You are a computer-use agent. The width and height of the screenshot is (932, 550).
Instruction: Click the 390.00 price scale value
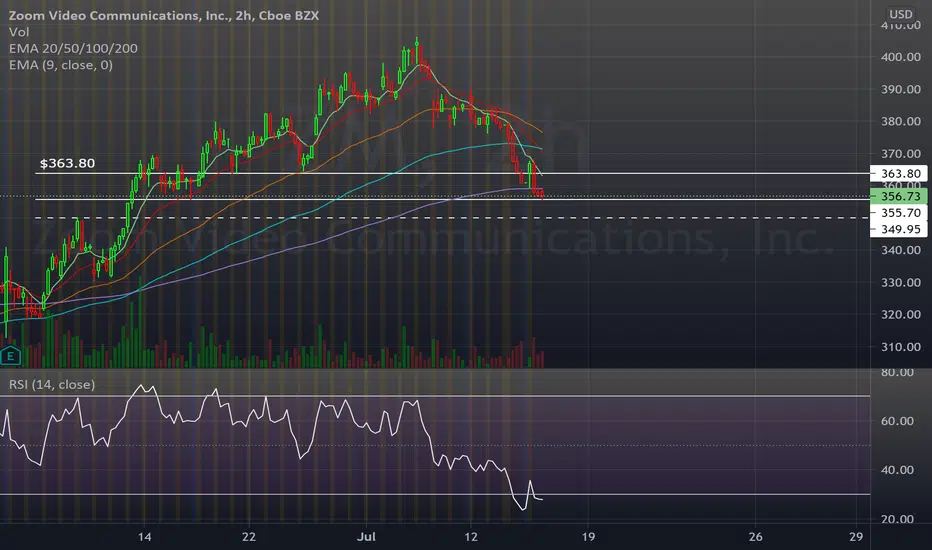point(901,89)
